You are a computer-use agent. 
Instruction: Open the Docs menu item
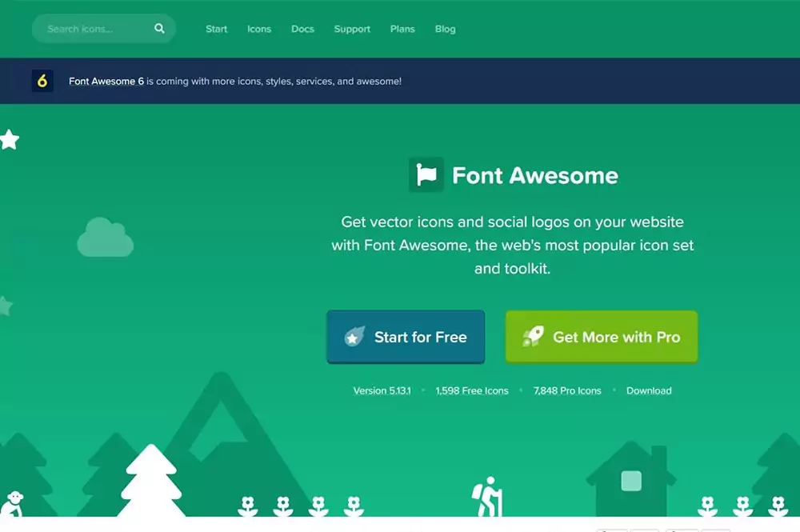(x=302, y=29)
